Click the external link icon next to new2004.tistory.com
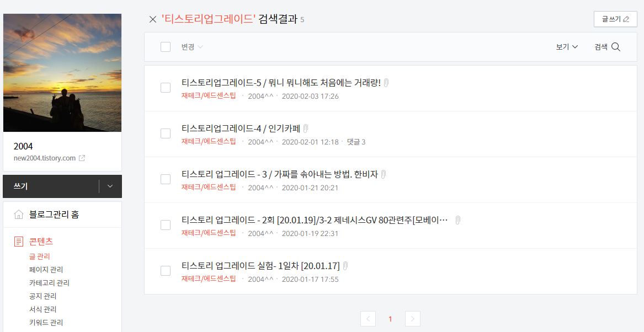Image resolution: width=644 pixels, height=332 pixels. (82, 158)
